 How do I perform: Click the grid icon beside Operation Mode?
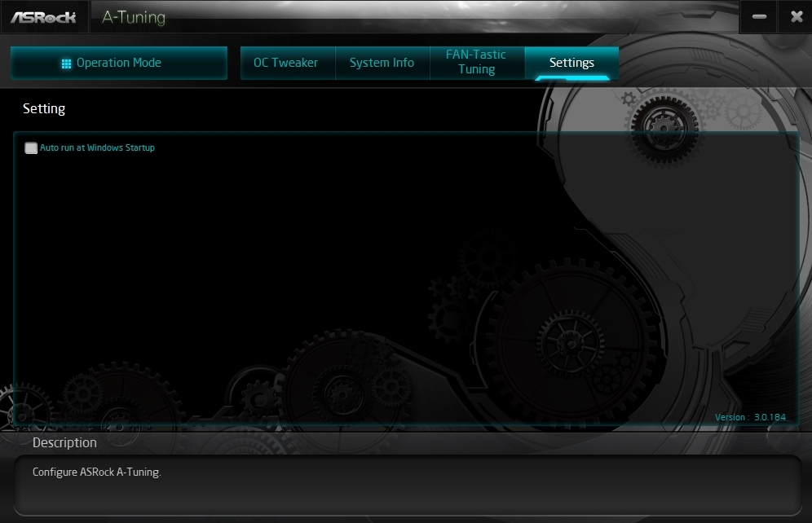click(x=66, y=64)
